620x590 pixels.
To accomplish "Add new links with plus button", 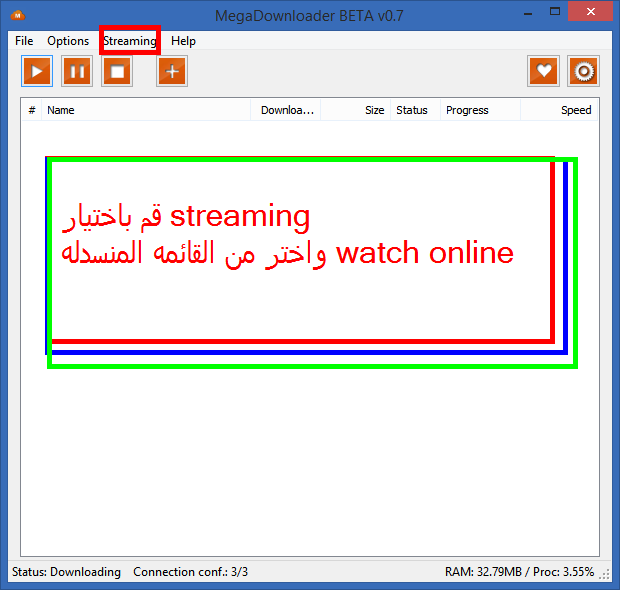I will click(172, 71).
